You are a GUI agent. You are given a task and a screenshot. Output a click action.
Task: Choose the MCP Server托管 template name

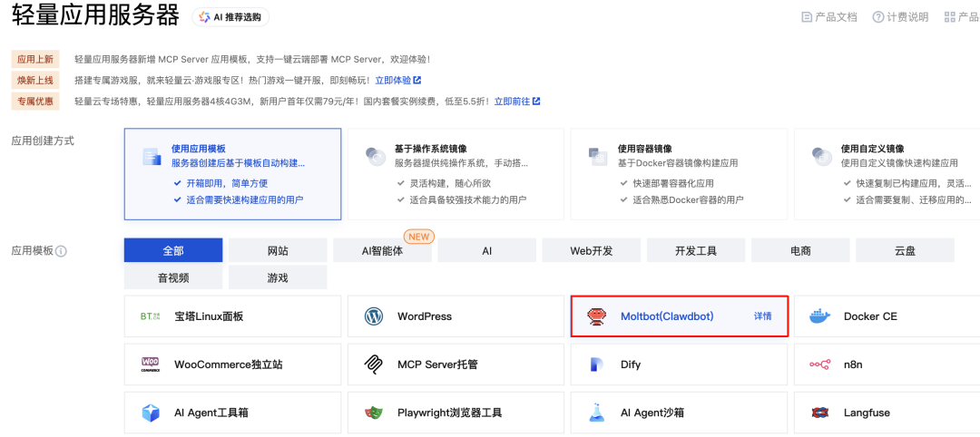[x=437, y=364]
